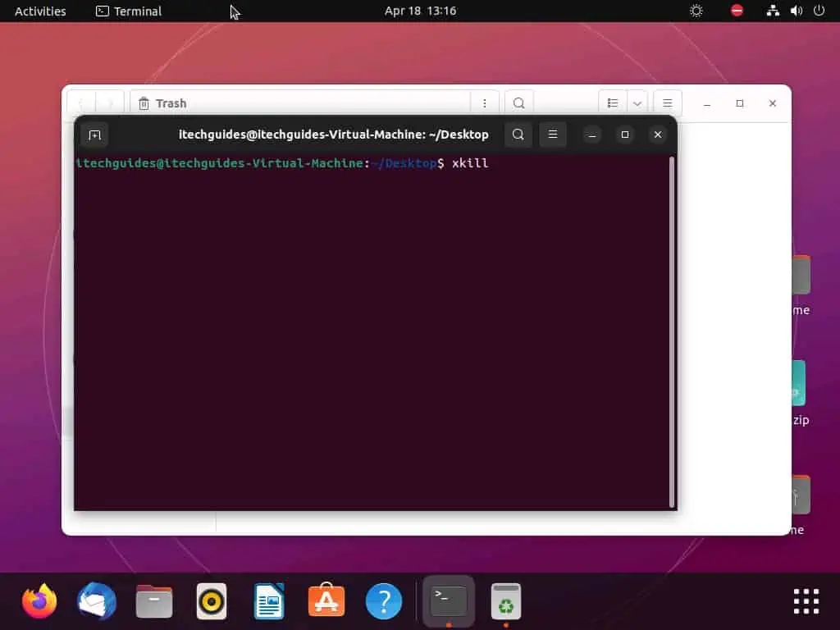Click the Terminal search icon
Image resolution: width=840 pixels, height=630 pixels.
pyautogui.click(x=518, y=135)
